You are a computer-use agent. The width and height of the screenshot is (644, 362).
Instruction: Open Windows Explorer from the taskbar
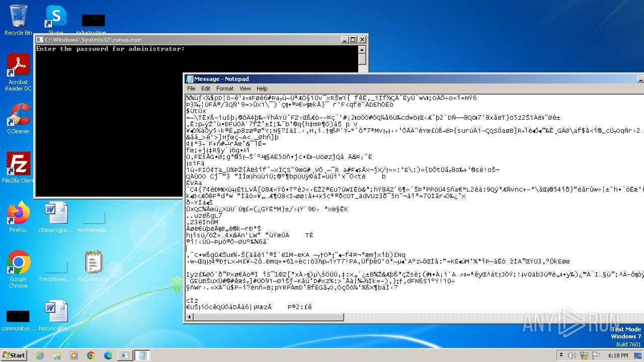pyautogui.click(x=57, y=355)
